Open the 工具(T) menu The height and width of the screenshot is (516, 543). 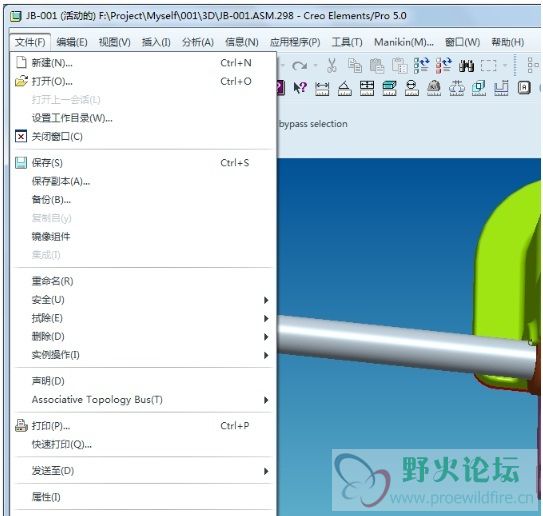click(347, 42)
